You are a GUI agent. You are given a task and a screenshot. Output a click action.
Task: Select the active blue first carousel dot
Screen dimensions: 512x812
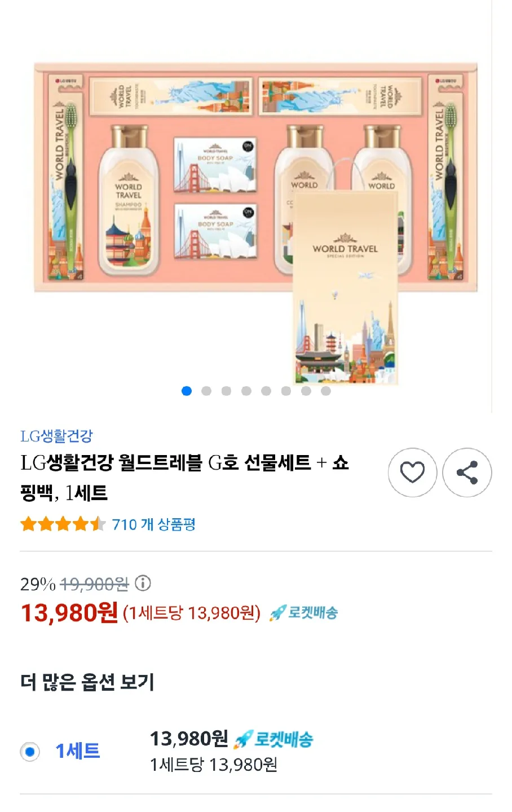(x=187, y=391)
